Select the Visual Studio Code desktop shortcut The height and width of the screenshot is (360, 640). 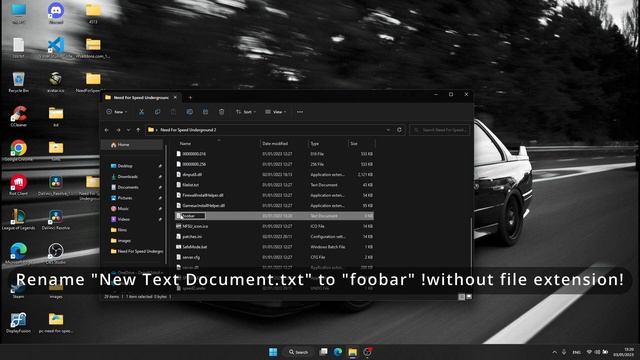point(56,47)
